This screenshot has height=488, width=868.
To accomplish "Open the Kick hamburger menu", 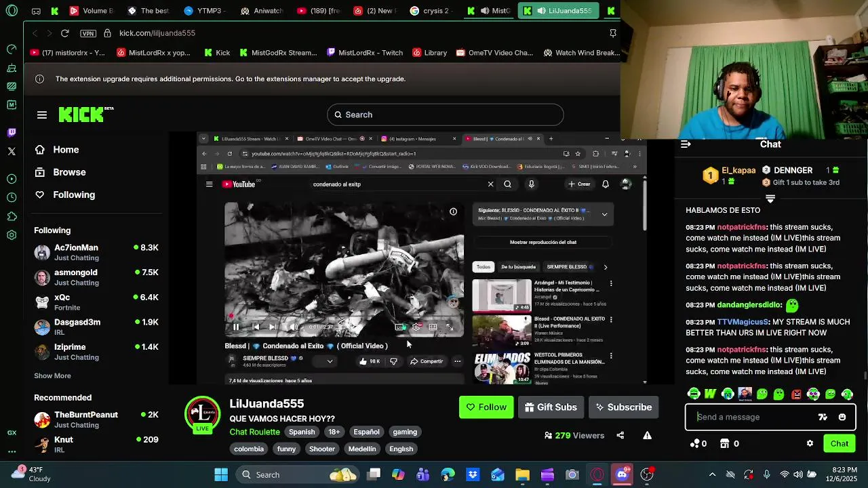I will 42,115.
